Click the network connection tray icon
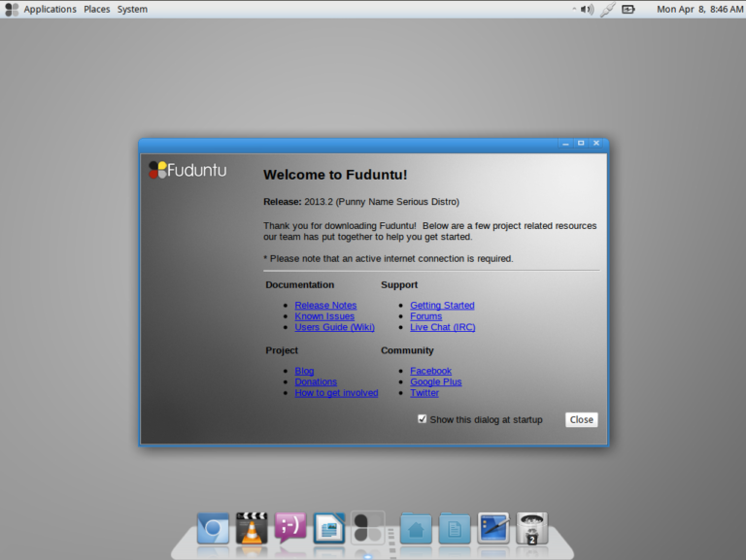This screenshot has height=560, width=746. (x=608, y=10)
